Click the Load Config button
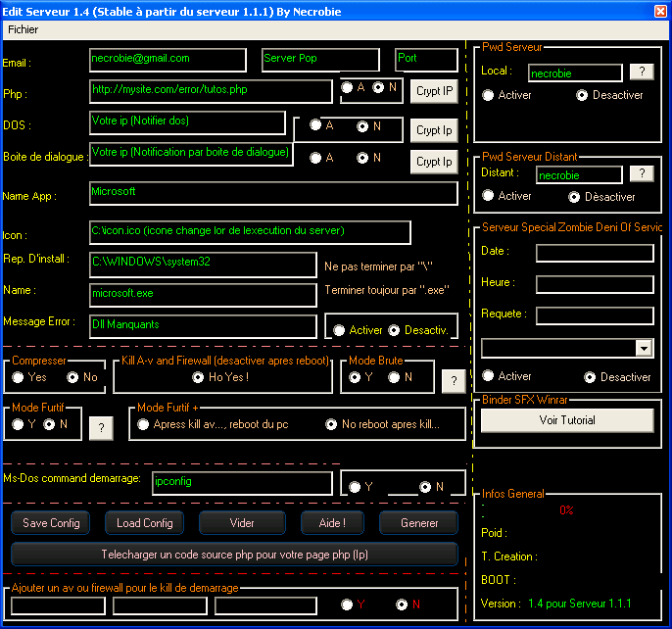The width and height of the screenshot is (672, 629). click(145, 523)
